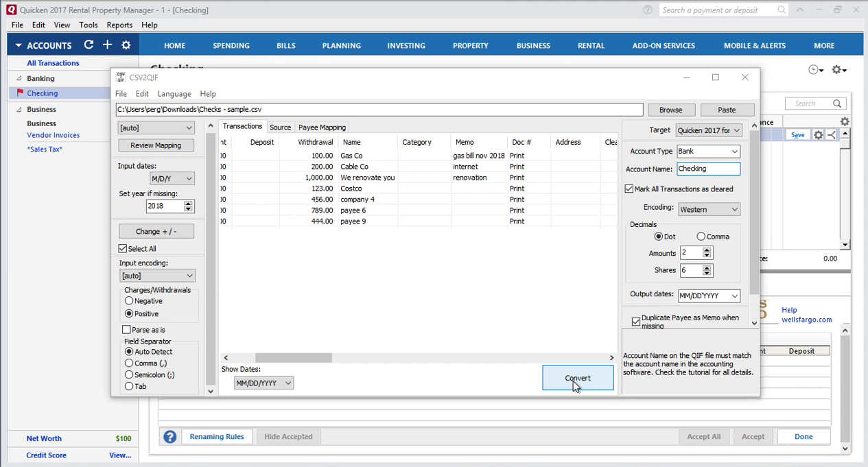Click the transactions table horizontal scrollbar thumb
The image size is (868, 467).
point(294,358)
